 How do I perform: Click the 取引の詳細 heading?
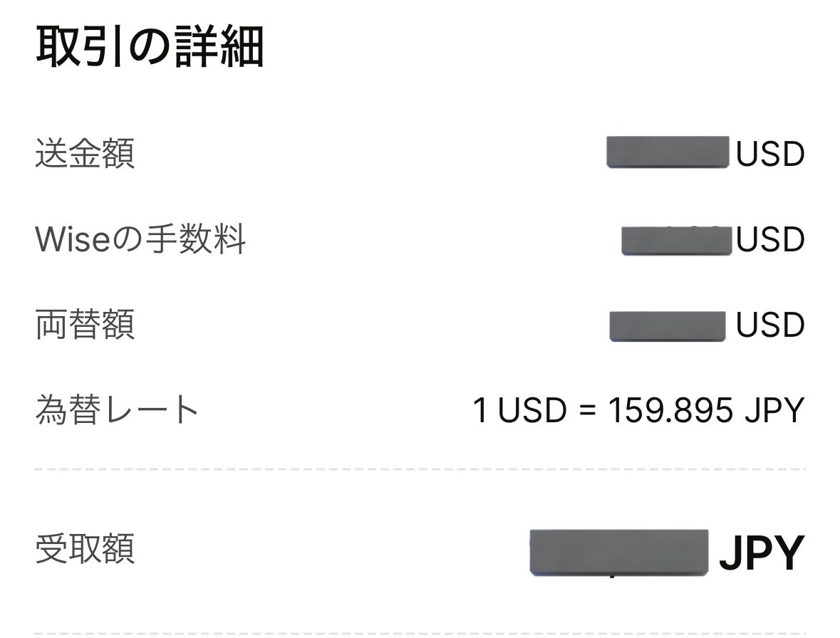pos(150,48)
